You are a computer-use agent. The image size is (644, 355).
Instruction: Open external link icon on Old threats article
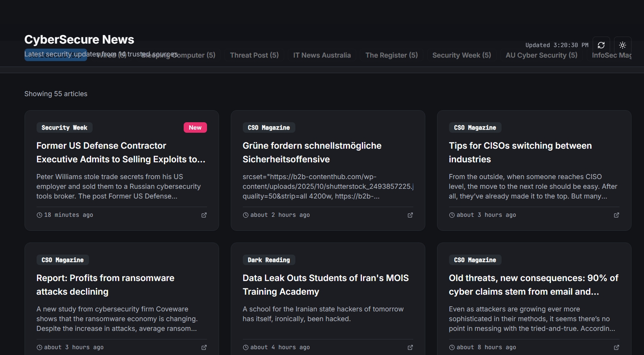point(616,347)
